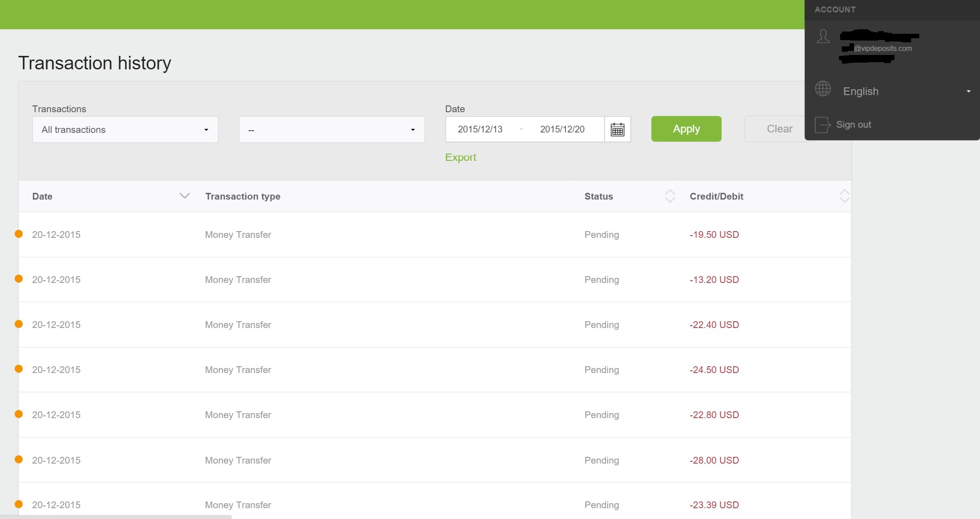Click the user profile icon in Account panel
Screen dimensions: 980x519
[823, 36]
